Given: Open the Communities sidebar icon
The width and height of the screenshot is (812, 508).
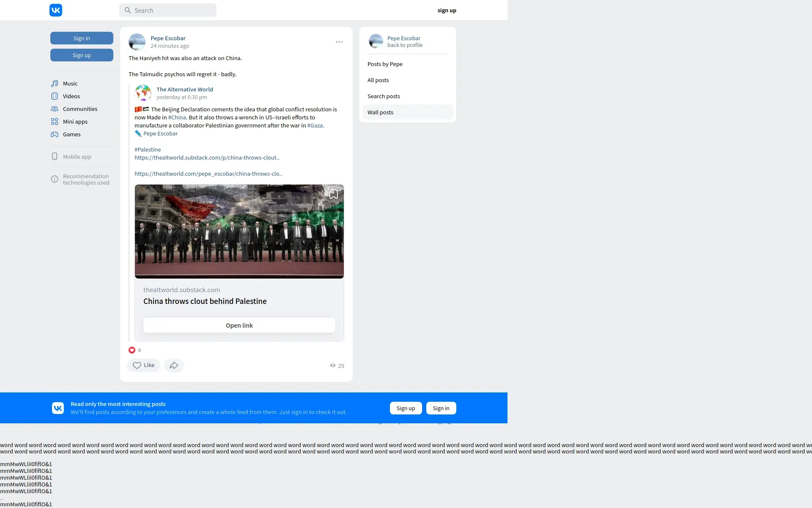Looking at the screenshot, I should 55,109.
